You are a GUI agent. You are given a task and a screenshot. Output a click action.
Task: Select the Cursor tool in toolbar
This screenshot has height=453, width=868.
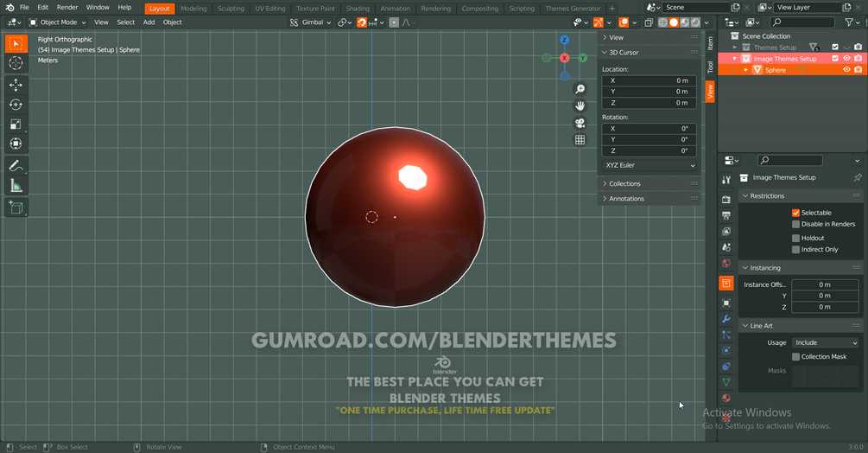(16, 63)
